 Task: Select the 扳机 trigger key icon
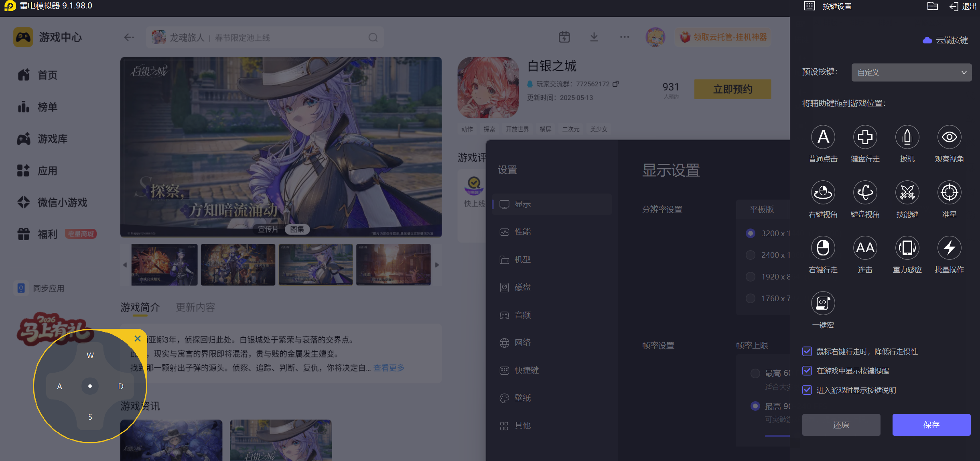(x=907, y=137)
